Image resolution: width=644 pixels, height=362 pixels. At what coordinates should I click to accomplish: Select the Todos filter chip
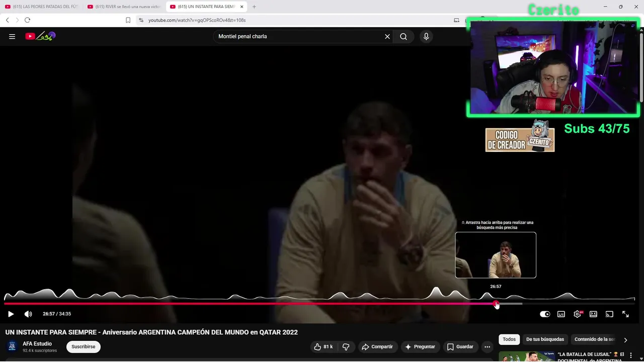tap(509, 339)
